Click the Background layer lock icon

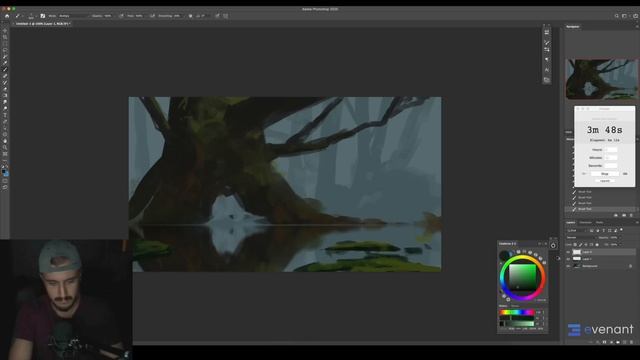(x=630, y=266)
